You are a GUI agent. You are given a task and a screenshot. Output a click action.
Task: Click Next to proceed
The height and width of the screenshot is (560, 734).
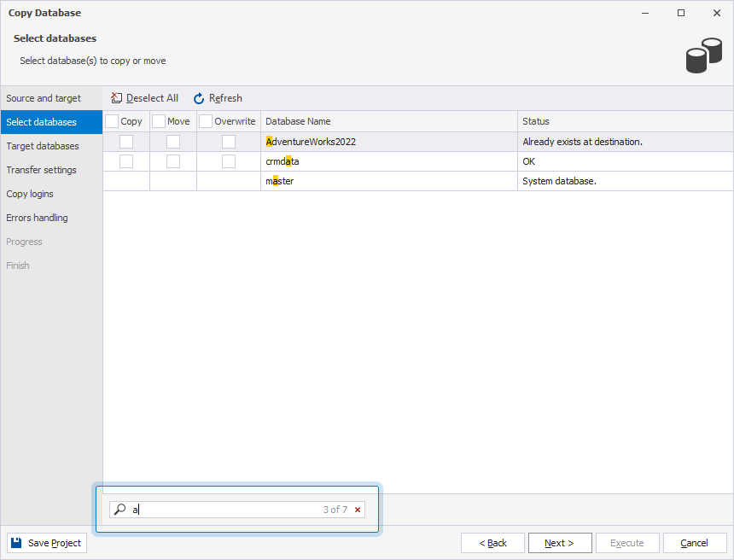560,542
